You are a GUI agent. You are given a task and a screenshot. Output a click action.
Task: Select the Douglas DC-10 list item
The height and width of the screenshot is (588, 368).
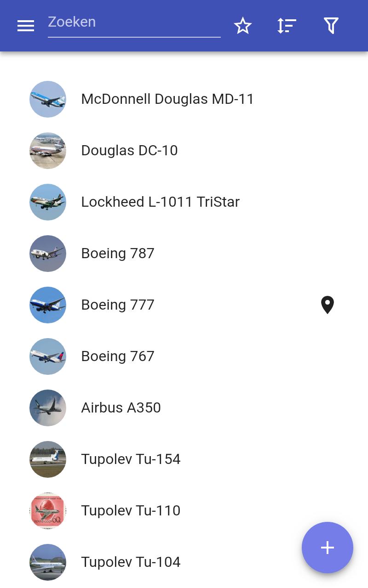[184, 151]
